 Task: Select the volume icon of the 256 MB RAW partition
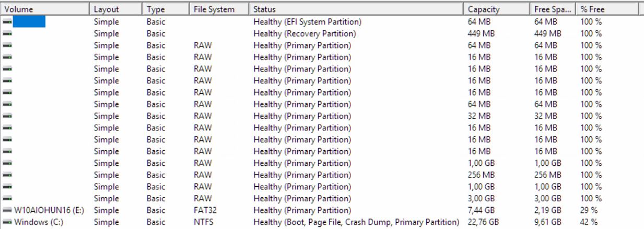tap(7, 175)
